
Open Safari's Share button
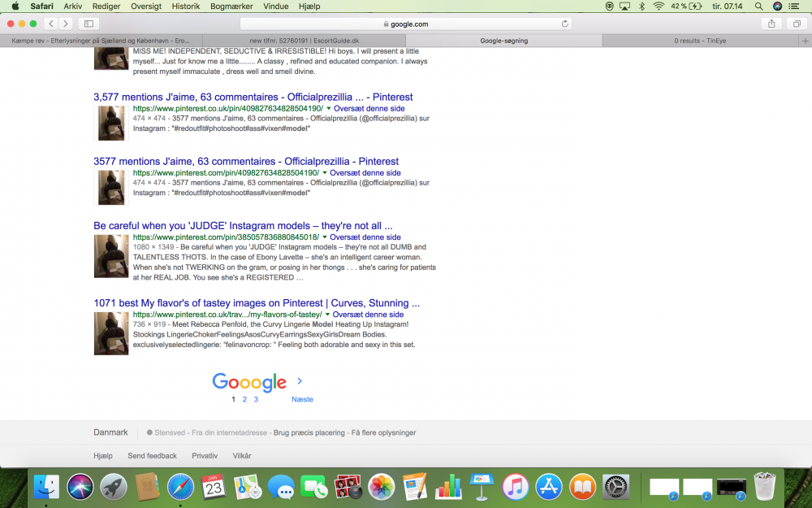(x=771, y=24)
